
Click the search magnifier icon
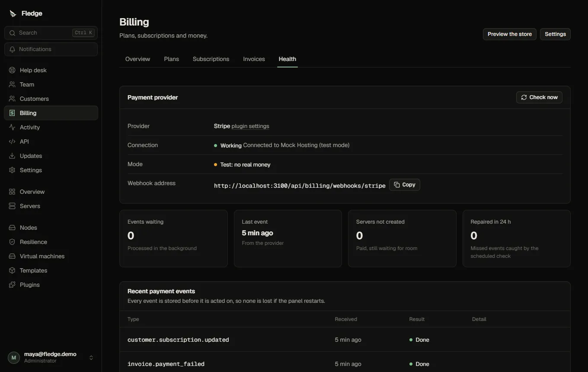point(13,33)
